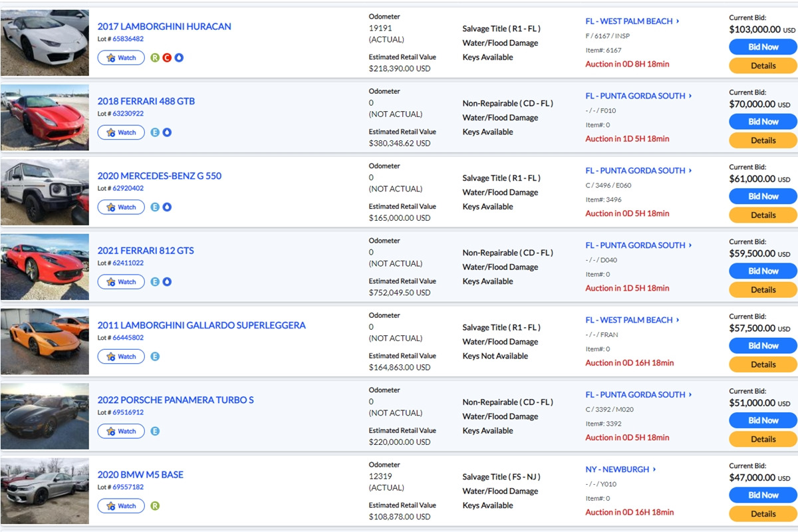
Task: Open the 2018 Ferrari 488 GTB title link
Action: click(x=146, y=101)
